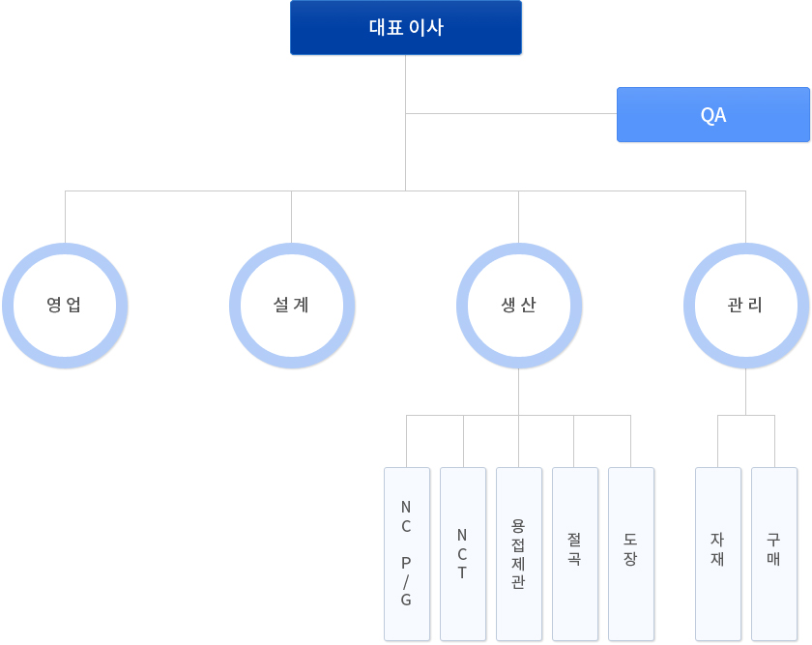Choose the 관리 department circle
This screenshot has width=812, height=645.
tap(746, 306)
